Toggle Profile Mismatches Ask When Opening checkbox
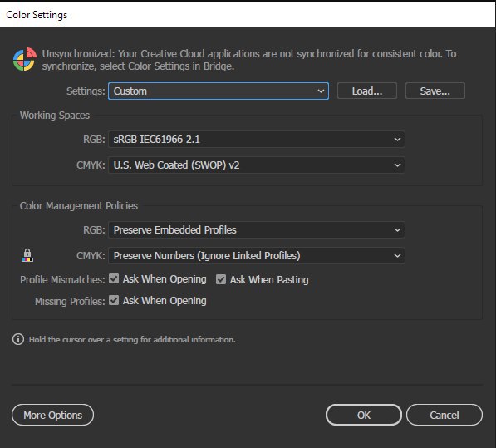 (114, 278)
